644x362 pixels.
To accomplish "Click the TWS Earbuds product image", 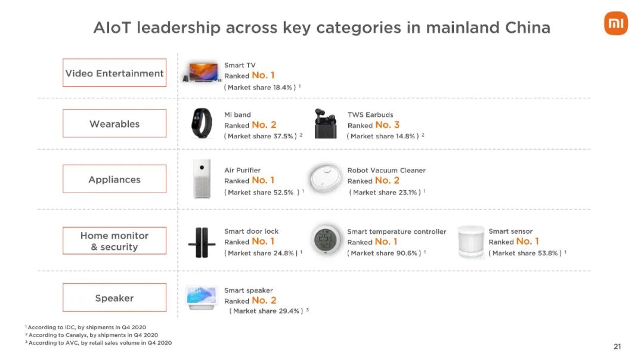I will click(325, 123).
